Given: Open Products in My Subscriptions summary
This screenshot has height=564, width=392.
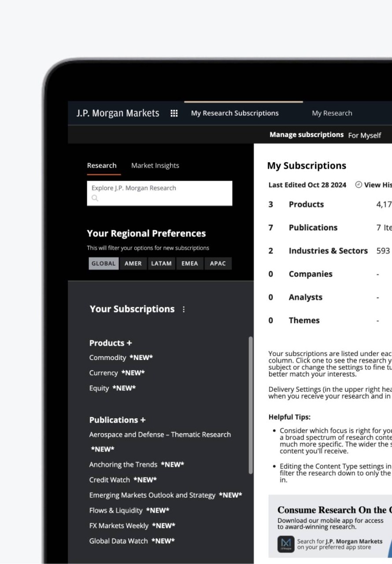Looking at the screenshot, I should point(306,204).
